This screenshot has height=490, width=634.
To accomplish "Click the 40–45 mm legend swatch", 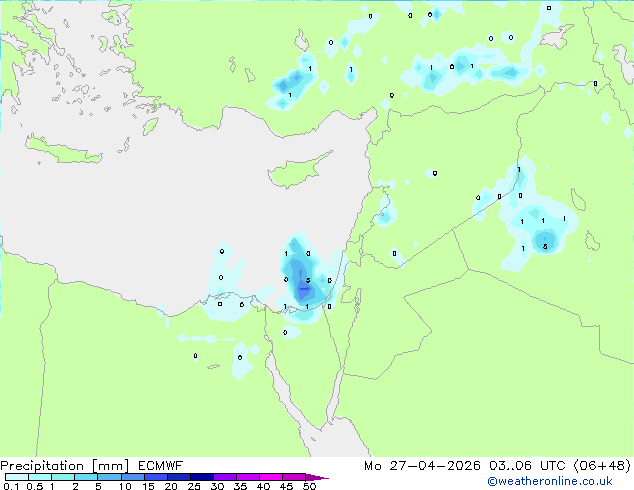I will point(271,477).
